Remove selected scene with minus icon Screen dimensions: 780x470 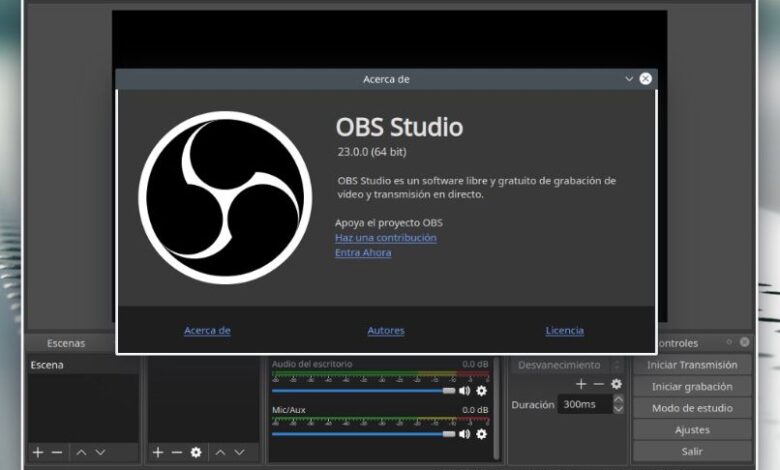[57, 452]
